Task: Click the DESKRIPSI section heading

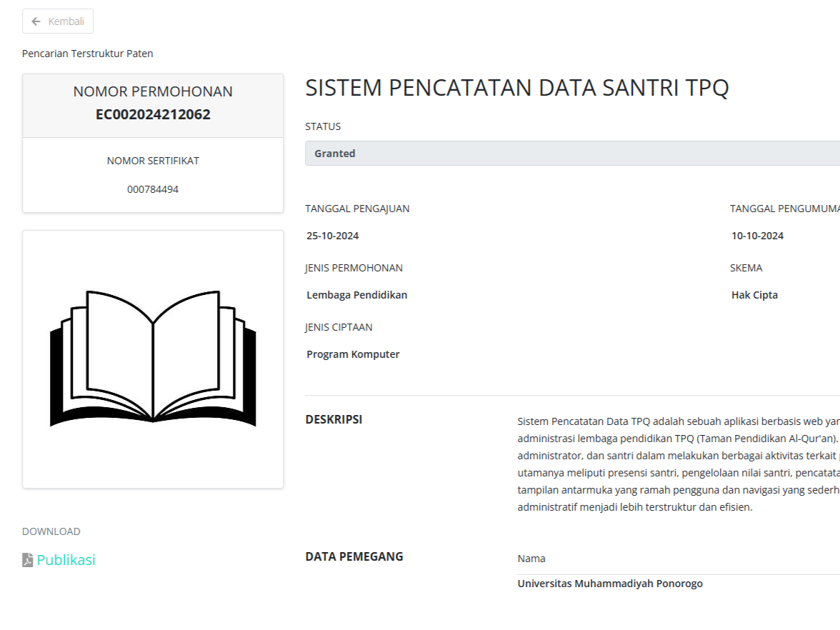Action: 334,419
